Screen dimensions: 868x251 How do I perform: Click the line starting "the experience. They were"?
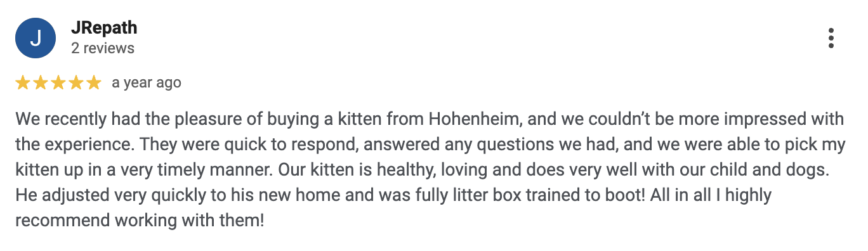coord(430,145)
